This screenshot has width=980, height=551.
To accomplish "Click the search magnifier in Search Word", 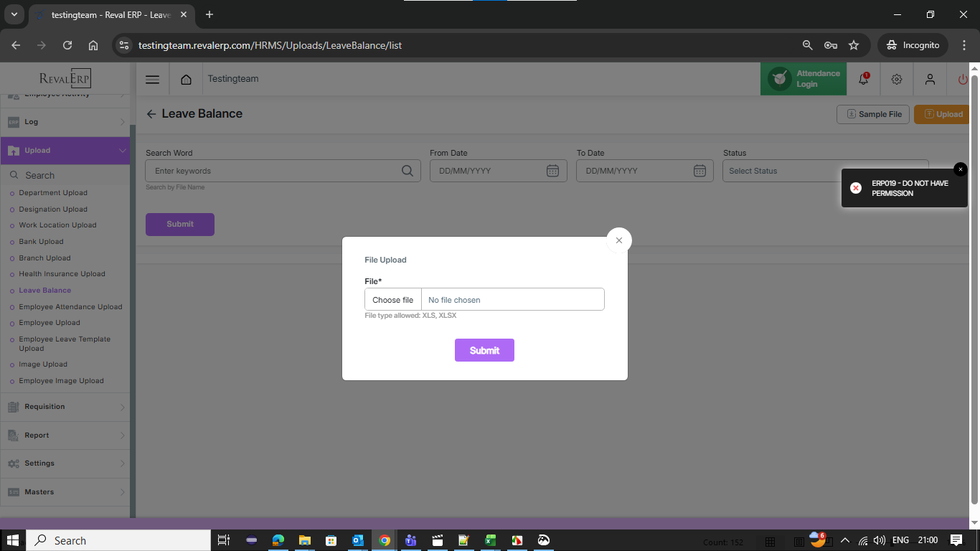I will [407, 171].
